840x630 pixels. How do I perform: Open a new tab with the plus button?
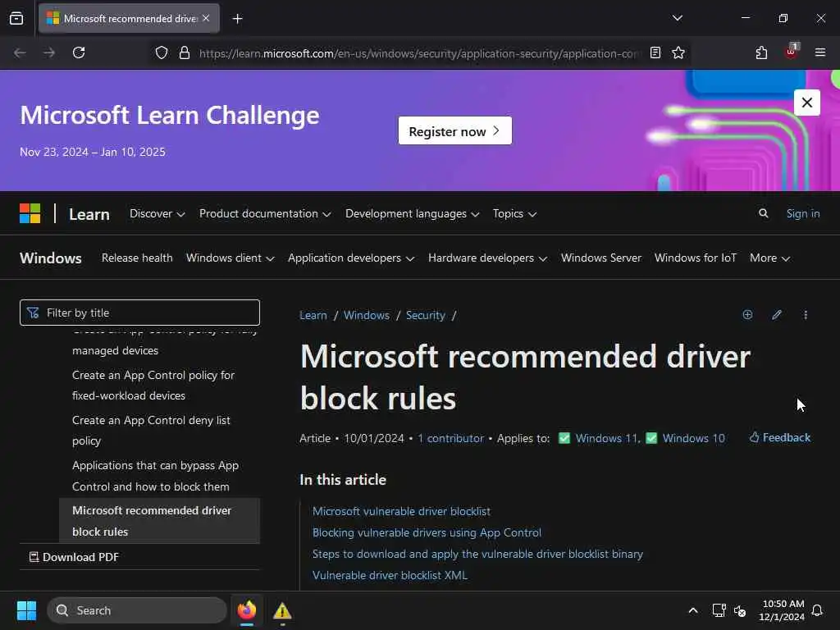click(x=237, y=19)
